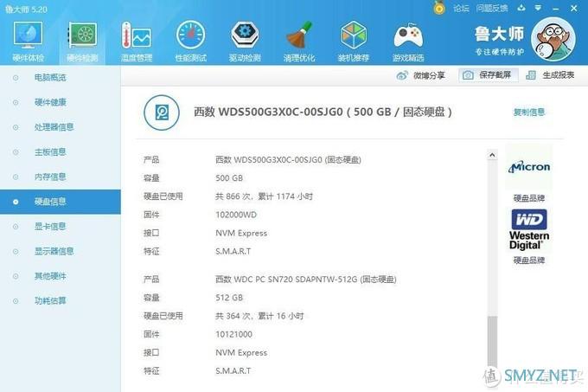The height and width of the screenshot is (392, 588).
Task: Click 生成报表 generate report button
Action: click(x=550, y=75)
